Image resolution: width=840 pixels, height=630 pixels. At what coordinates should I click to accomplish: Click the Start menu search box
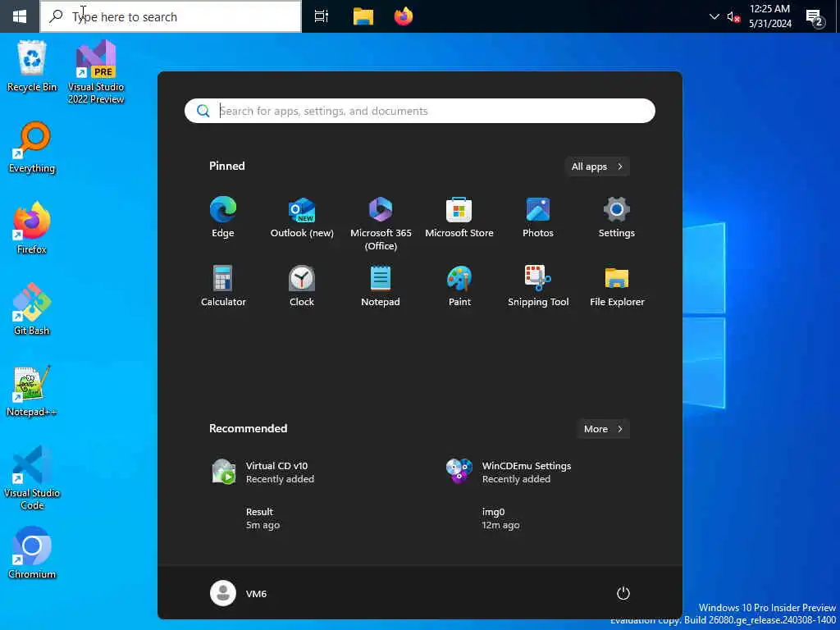[419, 111]
